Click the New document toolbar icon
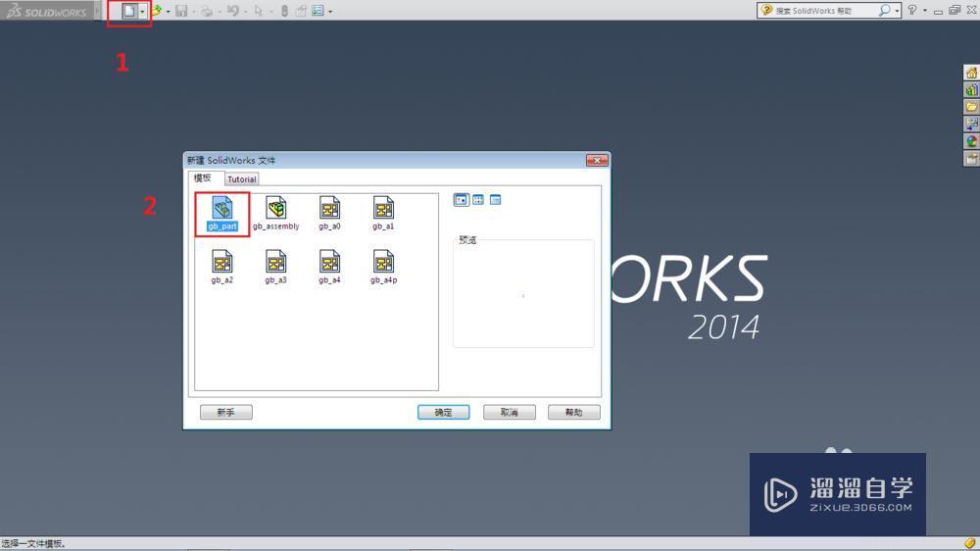The image size is (980, 551). [128, 11]
